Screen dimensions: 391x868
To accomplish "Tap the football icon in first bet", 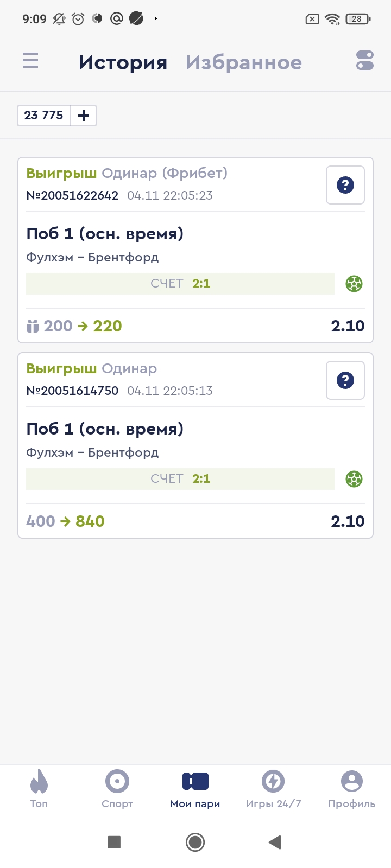I will (x=354, y=284).
